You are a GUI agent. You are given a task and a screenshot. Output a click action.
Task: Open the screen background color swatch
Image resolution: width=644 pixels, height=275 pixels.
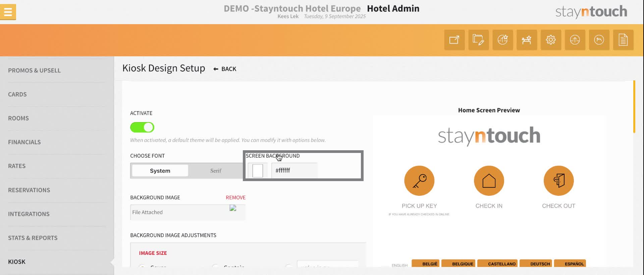(258, 171)
